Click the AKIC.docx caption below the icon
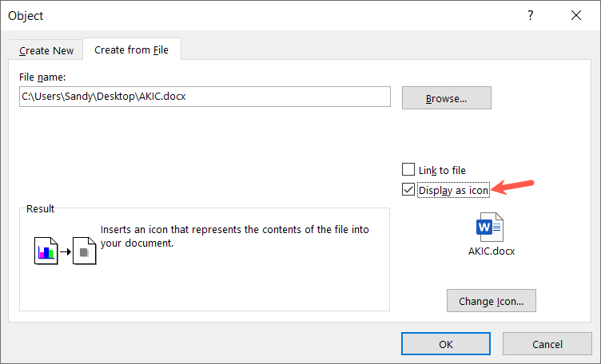This screenshot has height=364, width=601. tap(492, 251)
